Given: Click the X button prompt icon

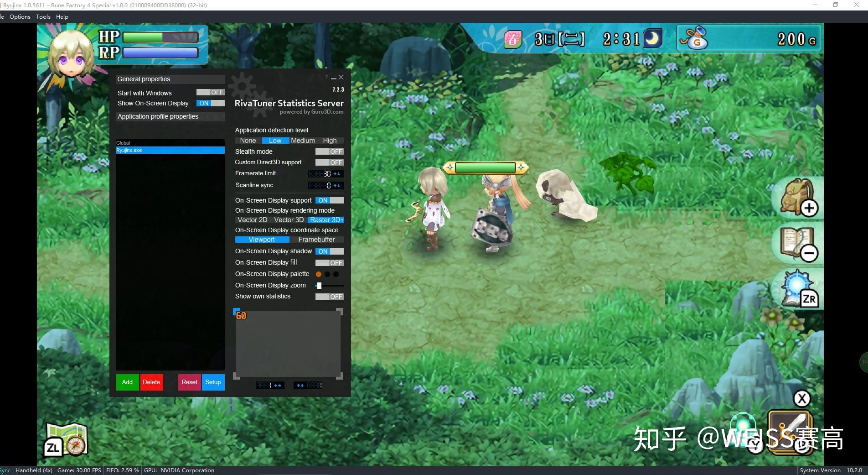Looking at the screenshot, I should (x=802, y=398).
